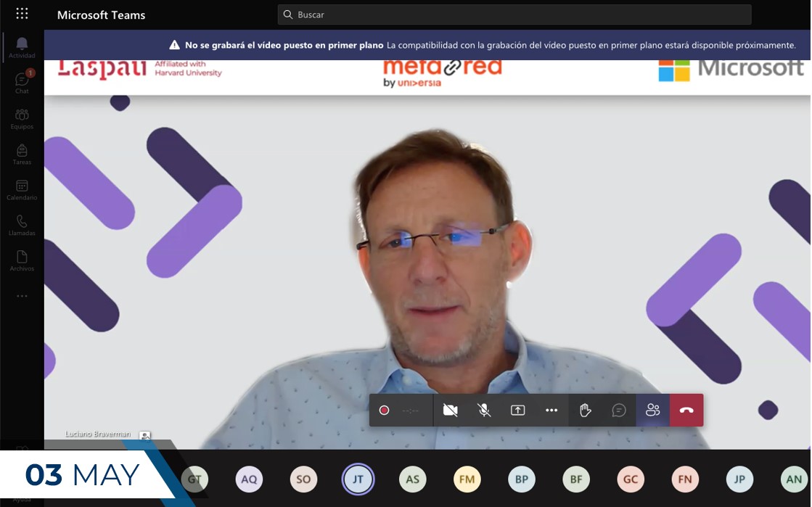The height and width of the screenshot is (507, 812).
Task: Show more apps via sidebar ellipsis
Action: (22, 296)
